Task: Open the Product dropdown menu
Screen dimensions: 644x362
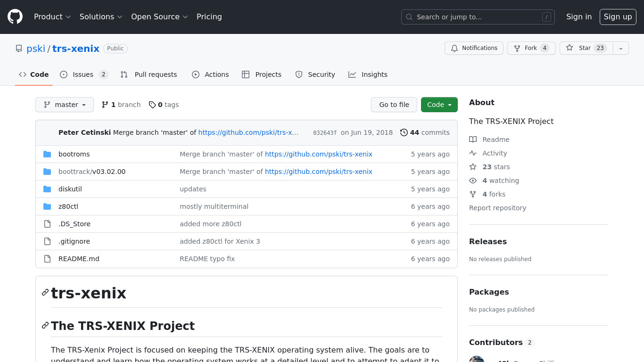Action: pos(52,17)
